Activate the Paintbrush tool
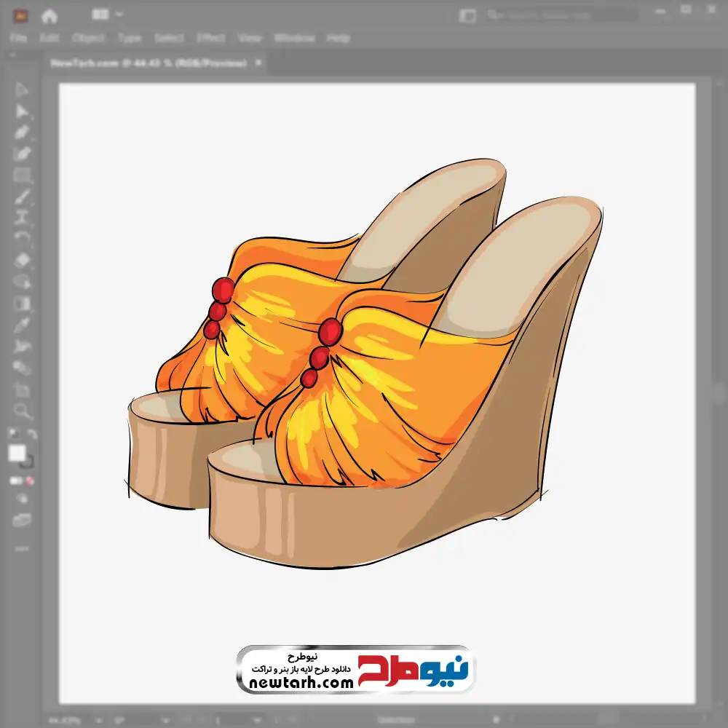Image resolution: width=728 pixels, height=728 pixels. click(x=22, y=197)
